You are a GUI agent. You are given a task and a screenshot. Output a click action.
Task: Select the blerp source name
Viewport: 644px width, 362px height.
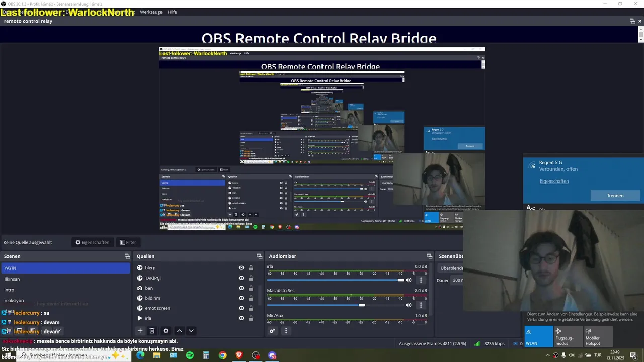tap(150, 268)
